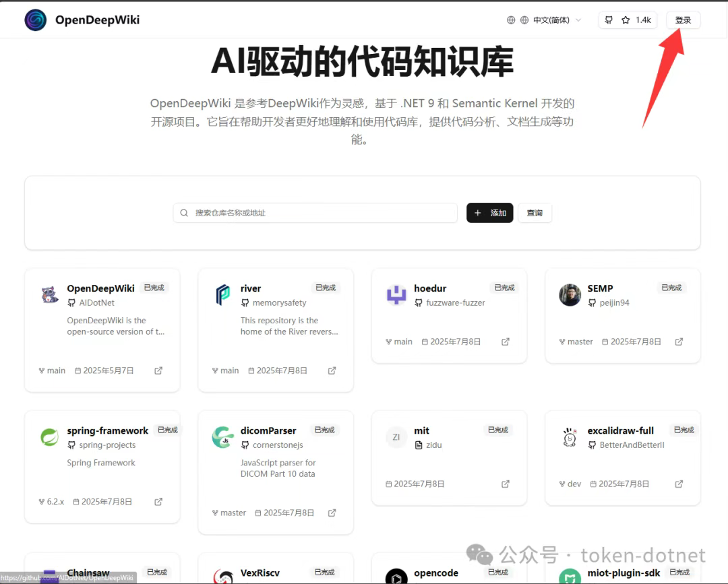The width and height of the screenshot is (728, 584).
Task: Open external link icon on spring-framework card
Action: coord(158,502)
